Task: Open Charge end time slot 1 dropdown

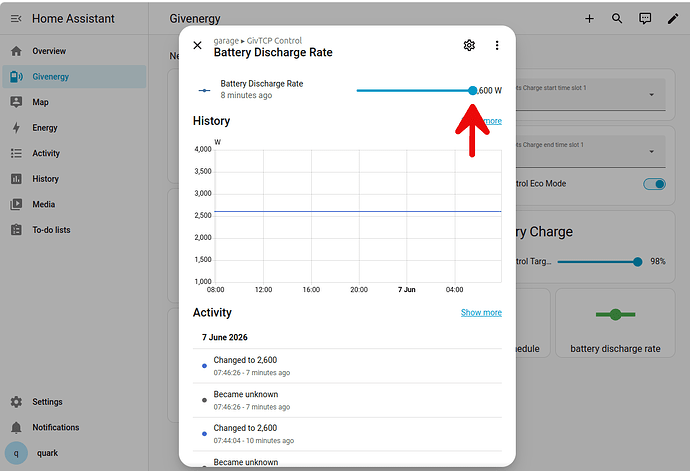Action: point(592,152)
